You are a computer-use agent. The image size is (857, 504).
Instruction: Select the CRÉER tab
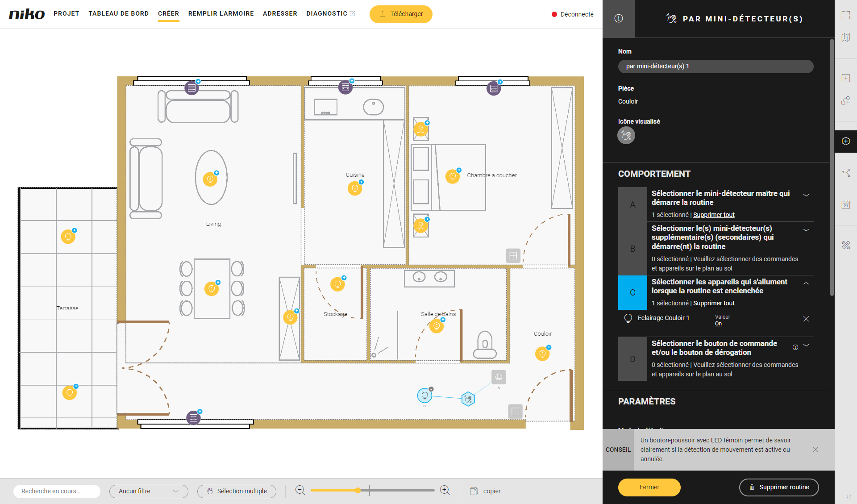click(x=168, y=13)
